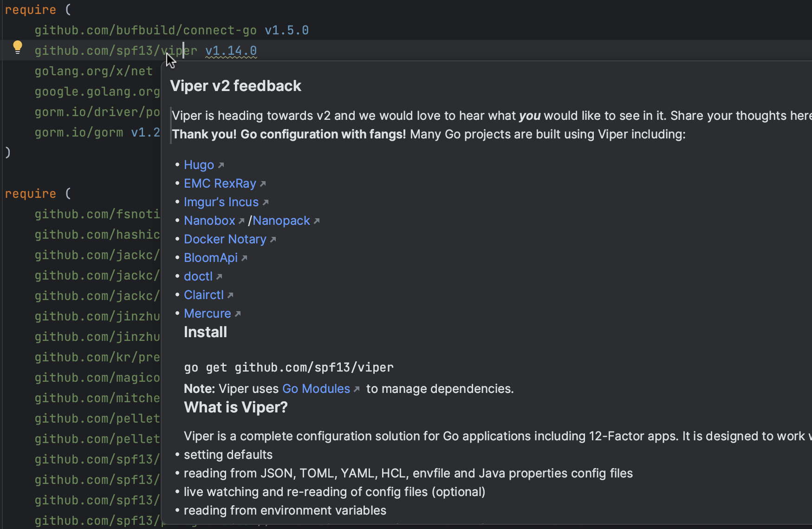The height and width of the screenshot is (529, 812).
Task: Click the external arrow icon beside Hugo
Action: point(221,165)
